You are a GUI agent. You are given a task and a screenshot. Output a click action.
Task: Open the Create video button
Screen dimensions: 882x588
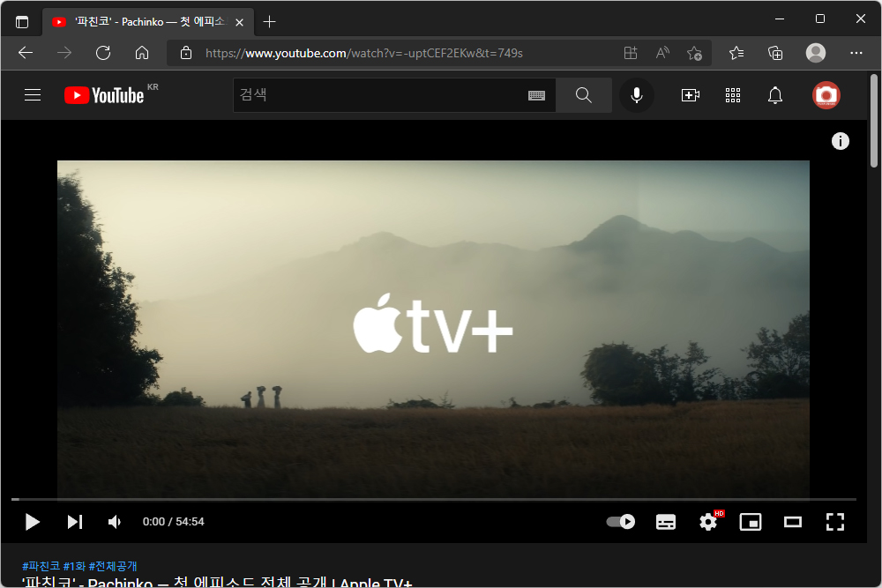pos(691,95)
